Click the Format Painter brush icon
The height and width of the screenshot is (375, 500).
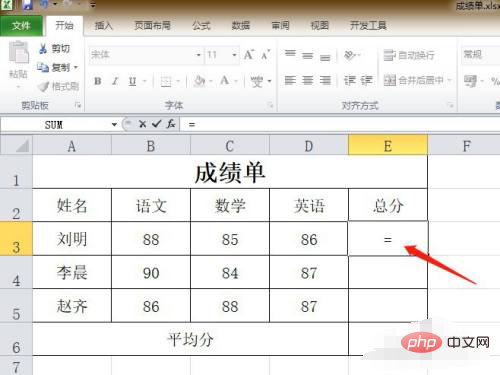(x=43, y=87)
